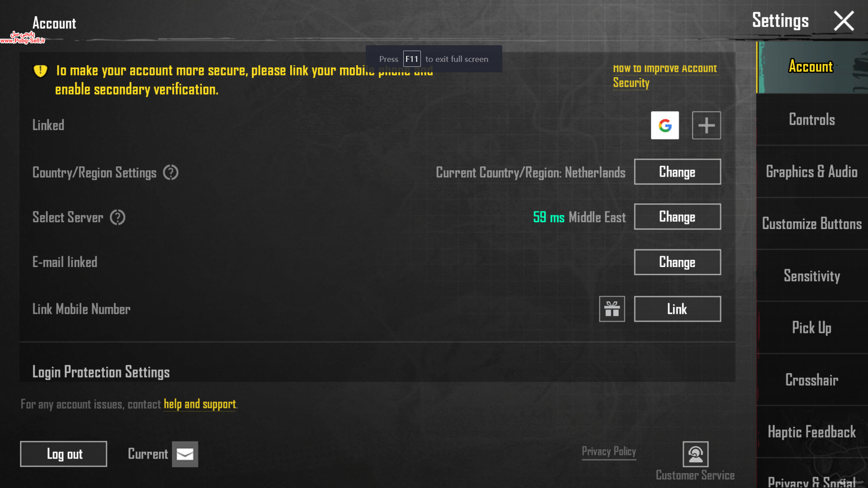The height and width of the screenshot is (488, 868).
Task: Link a mobile number
Action: 677,309
